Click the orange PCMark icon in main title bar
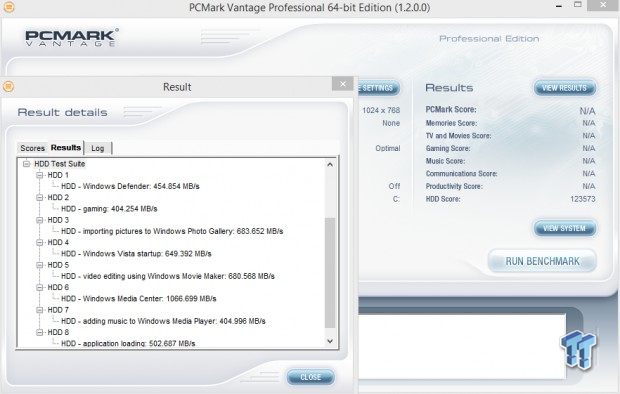Image resolution: width=620 pixels, height=394 pixels. coord(9,6)
